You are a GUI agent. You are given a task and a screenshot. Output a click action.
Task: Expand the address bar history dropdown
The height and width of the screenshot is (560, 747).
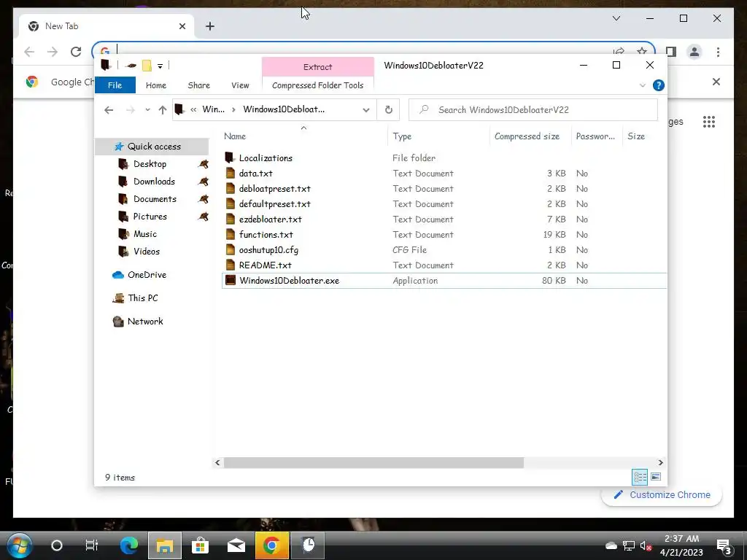[366, 110]
